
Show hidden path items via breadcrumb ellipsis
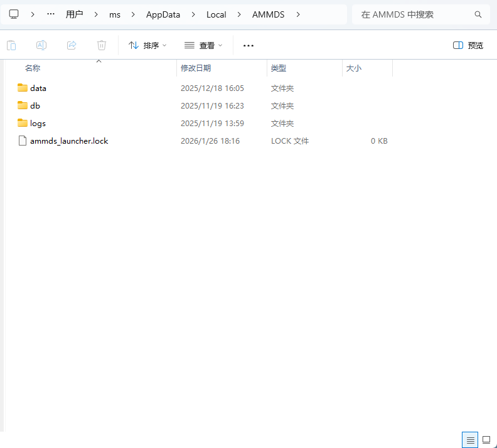click(x=51, y=14)
